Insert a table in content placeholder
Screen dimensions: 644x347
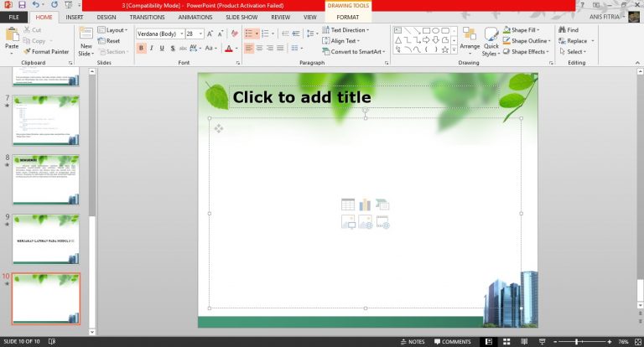pyautogui.click(x=348, y=205)
